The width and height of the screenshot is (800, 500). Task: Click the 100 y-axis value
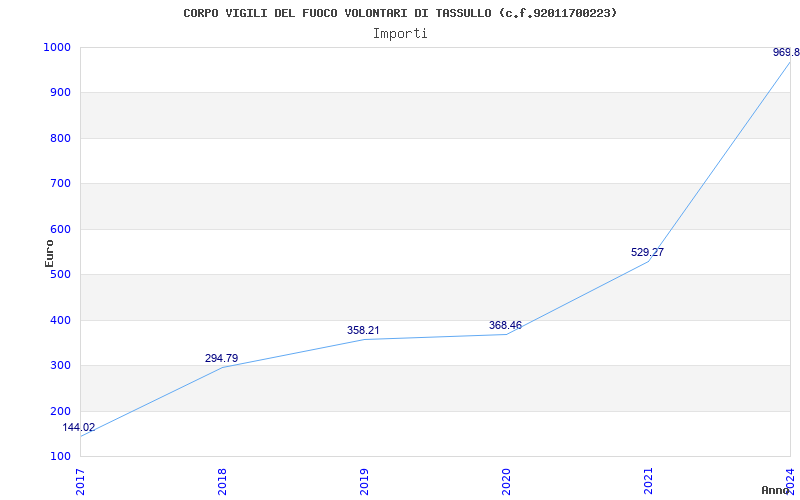tap(60, 456)
